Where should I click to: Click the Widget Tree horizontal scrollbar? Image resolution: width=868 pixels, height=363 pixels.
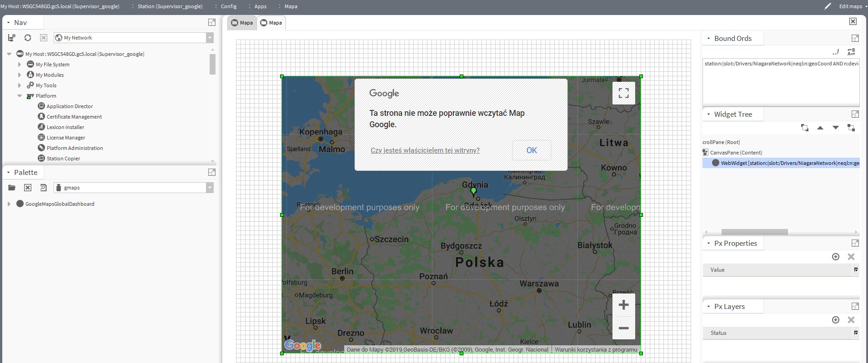[754, 232]
